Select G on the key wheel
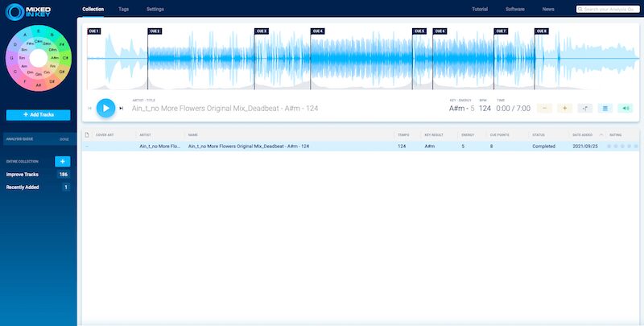This screenshot has width=644, height=326. click(11, 58)
